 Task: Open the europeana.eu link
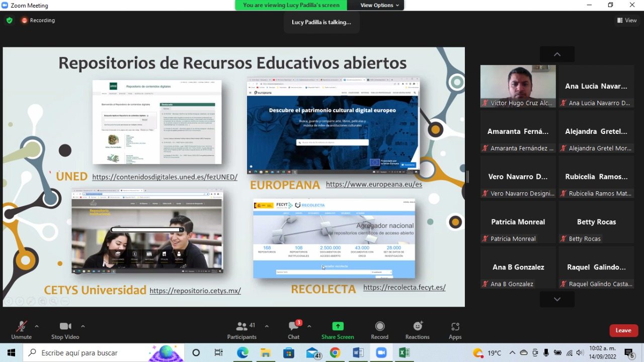click(374, 184)
